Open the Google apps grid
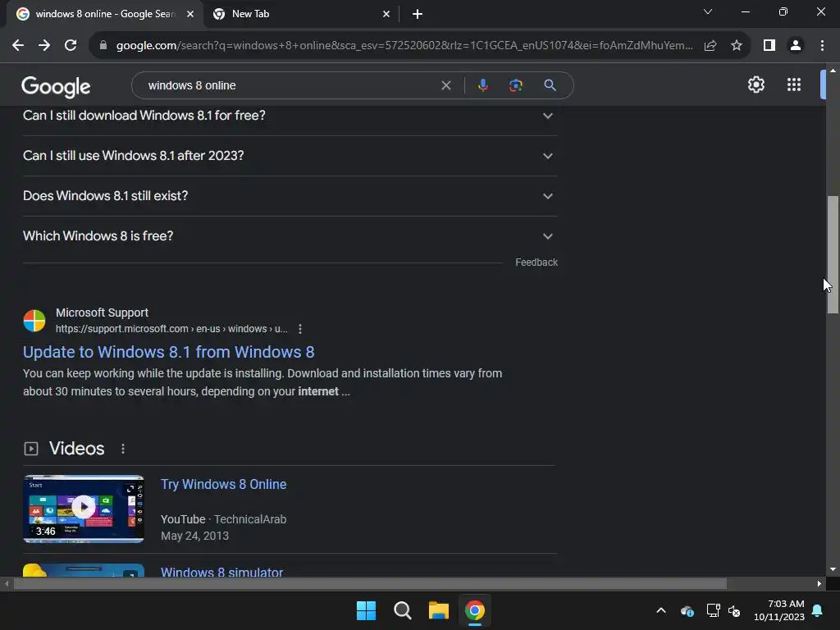 click(x=794, y=84)
